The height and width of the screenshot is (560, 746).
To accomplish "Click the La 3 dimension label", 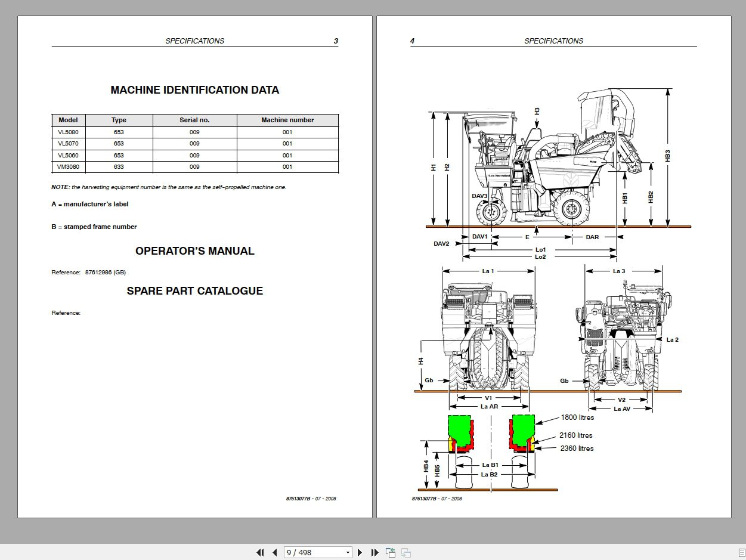I will 619,271.
